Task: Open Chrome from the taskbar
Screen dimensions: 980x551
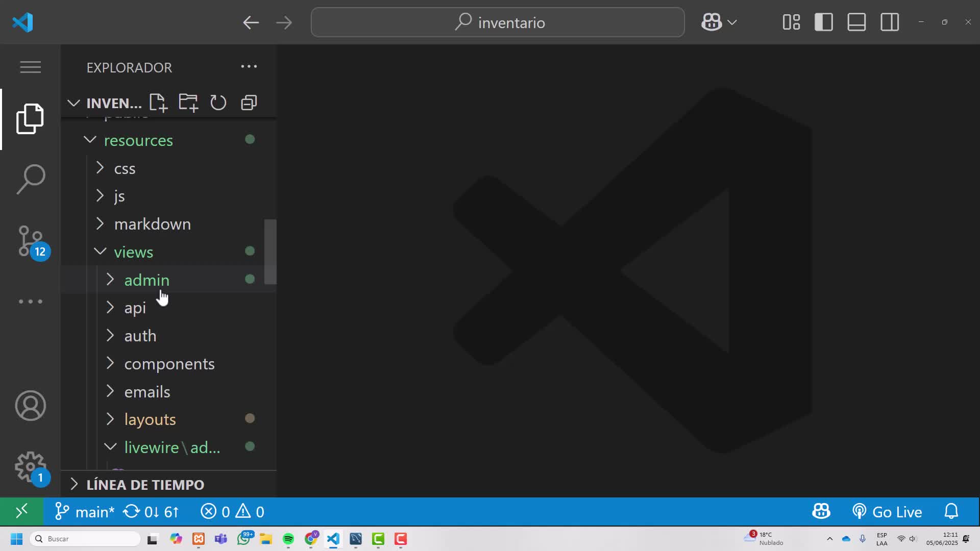Action: (x=311, y=539)
